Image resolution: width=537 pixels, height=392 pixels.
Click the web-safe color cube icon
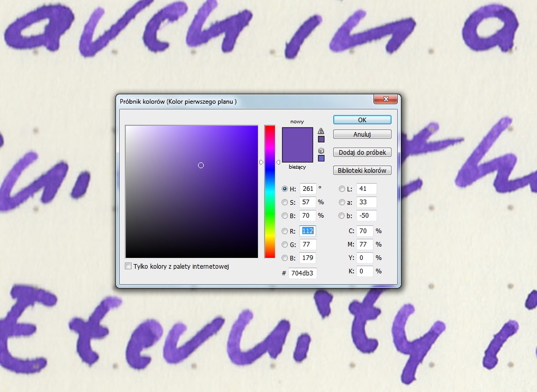(321, 150)
